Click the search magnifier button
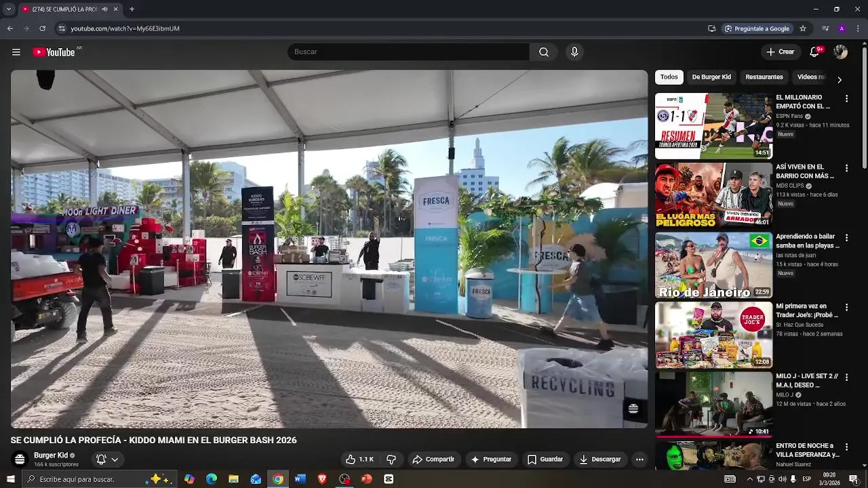Screen dimensions: 868x488 point(544,52)
